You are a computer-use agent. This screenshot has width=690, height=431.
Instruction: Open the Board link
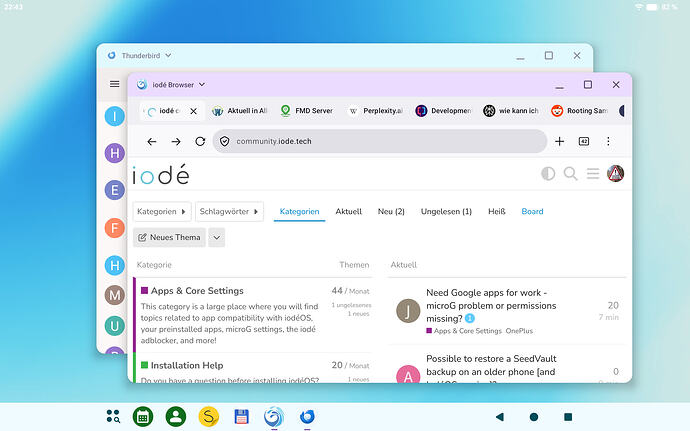tap(532, 212)
